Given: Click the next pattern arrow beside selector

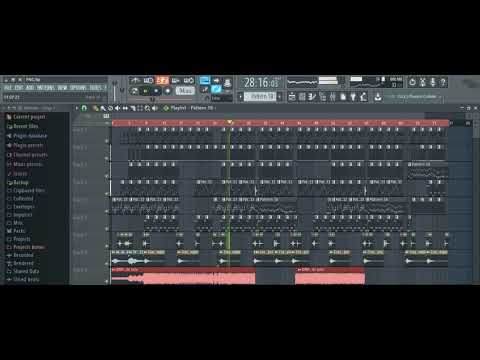Looking at the screenshot, I should tap(279, 96).
